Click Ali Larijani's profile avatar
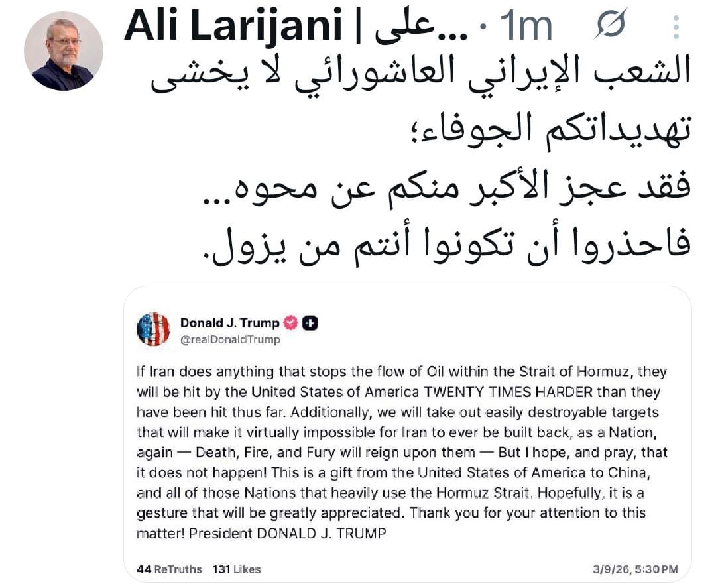716x588 pixels. tap(64, 51)
